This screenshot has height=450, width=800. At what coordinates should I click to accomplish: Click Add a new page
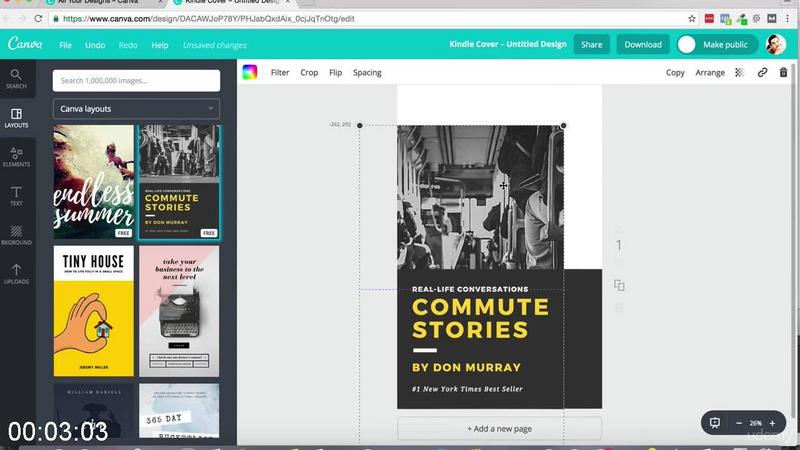tap(499, 429)
